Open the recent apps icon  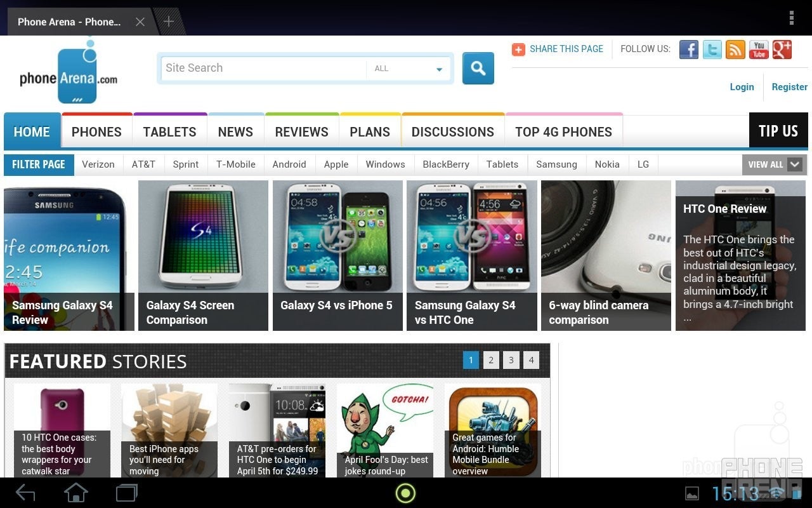tap(127, 493)
